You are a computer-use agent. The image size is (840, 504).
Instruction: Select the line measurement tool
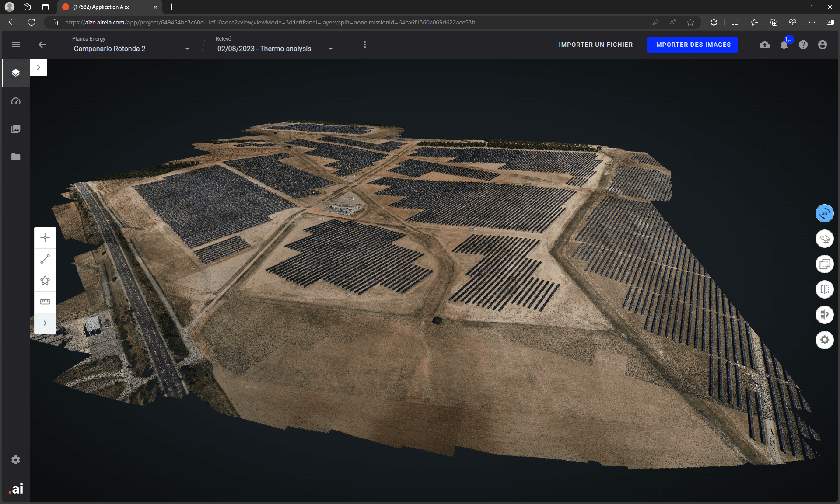pyautogui.click(x=45, y=259)
